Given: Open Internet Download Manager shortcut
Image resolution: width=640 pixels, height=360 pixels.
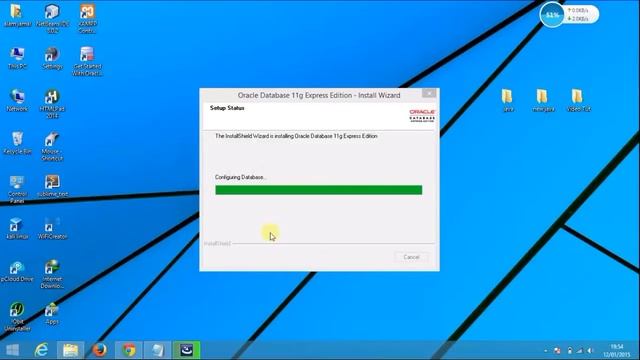Looking at the screenshot, I should [52, 274].
